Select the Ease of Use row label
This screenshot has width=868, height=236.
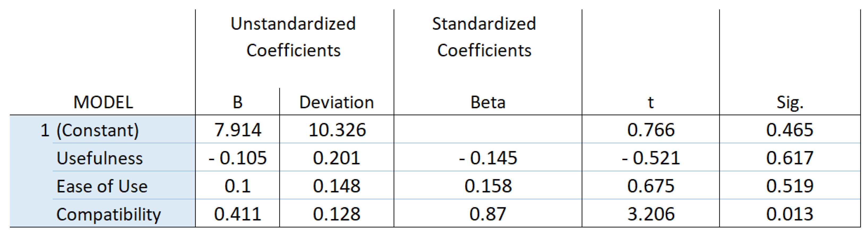click(102, 186)
